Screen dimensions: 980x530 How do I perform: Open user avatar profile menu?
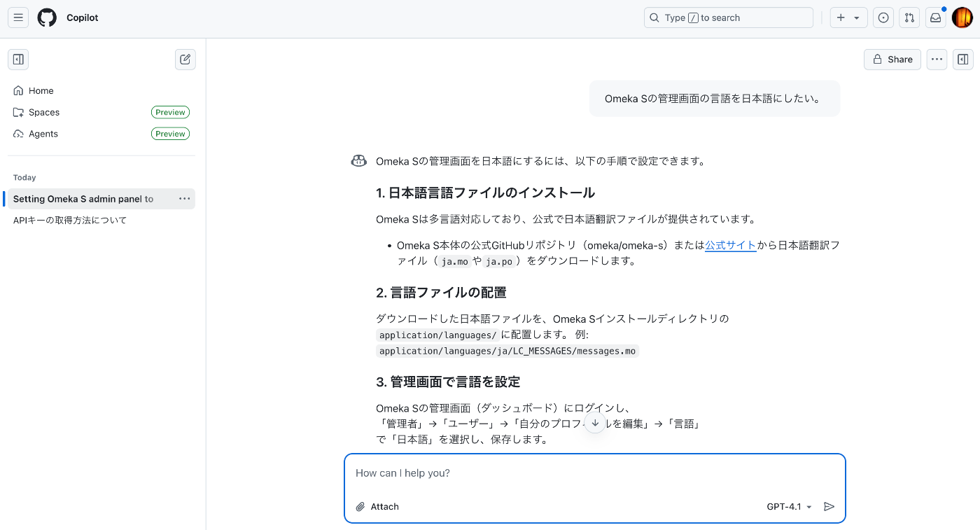962,18
